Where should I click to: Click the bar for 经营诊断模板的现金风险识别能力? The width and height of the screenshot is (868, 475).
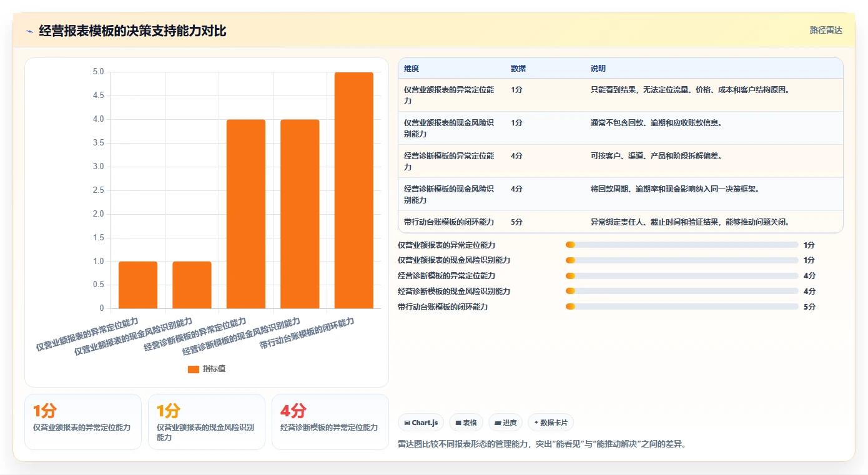coord(300,213)
